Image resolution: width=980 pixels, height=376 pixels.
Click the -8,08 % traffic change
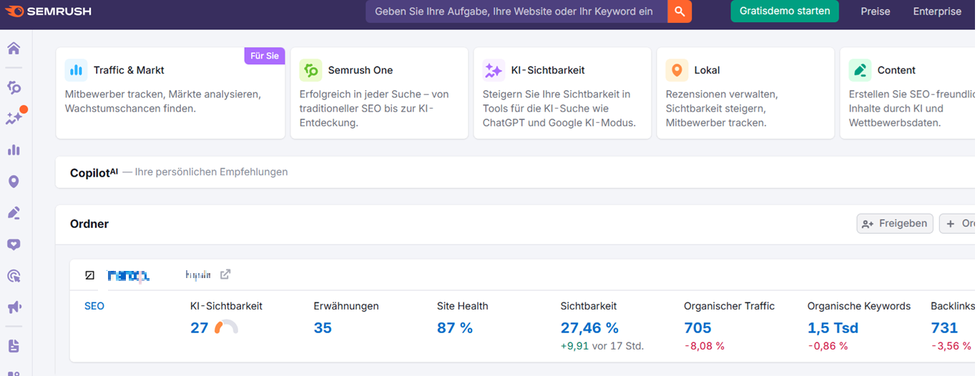coord(704,346)
